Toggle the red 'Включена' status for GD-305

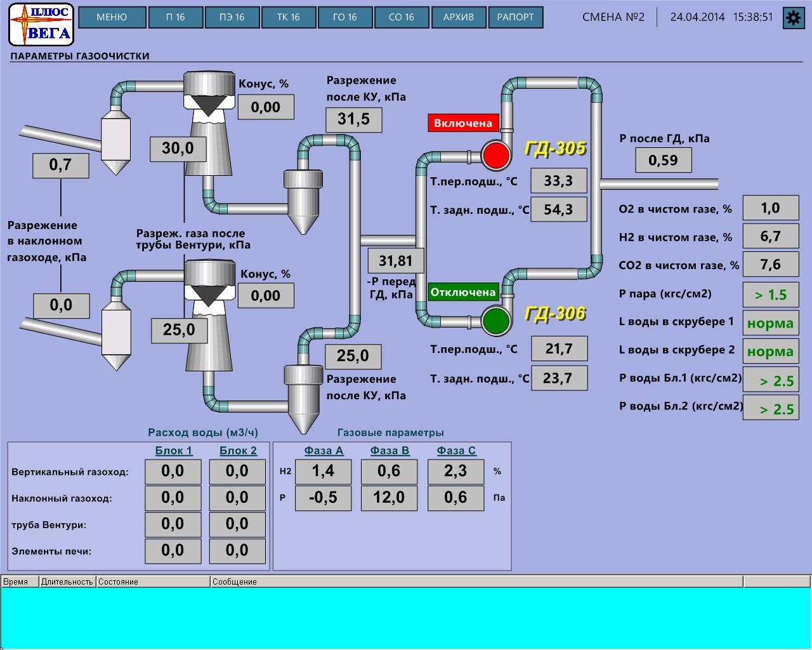pos(463,123)
